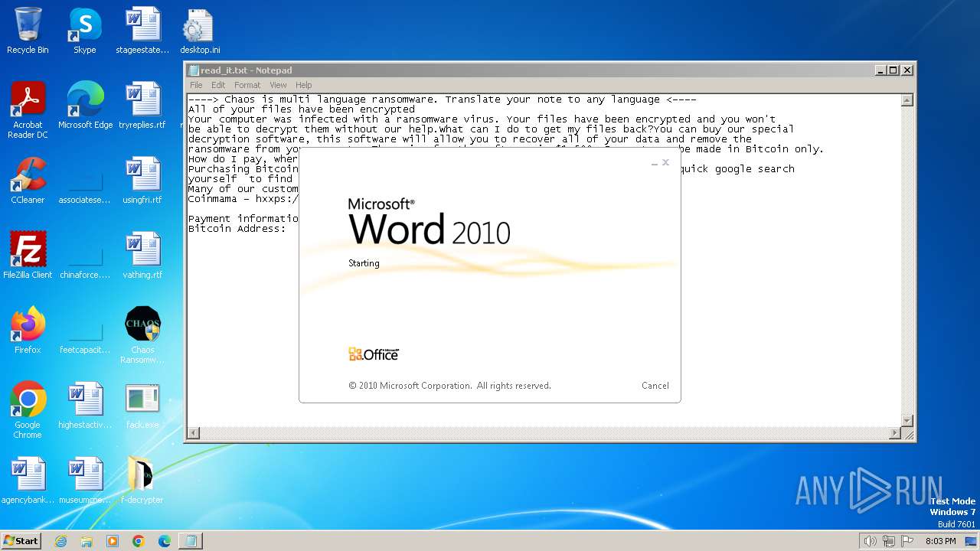Close the read_it.txt Notepad window

coord(907,70)
